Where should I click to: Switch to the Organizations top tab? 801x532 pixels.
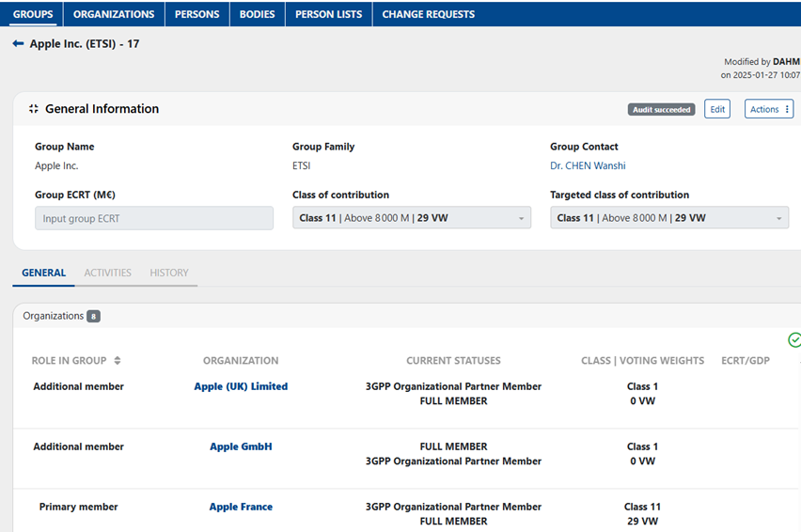pyautogui.click(x=114, y=14)
